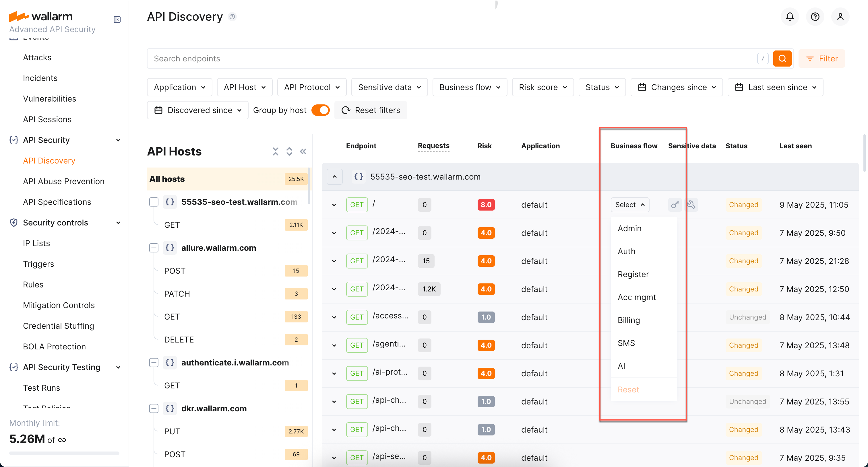The image size is (868, 467).
Task: Collapse the allure.wallarm.com host tree
Action: pos(154,248)
